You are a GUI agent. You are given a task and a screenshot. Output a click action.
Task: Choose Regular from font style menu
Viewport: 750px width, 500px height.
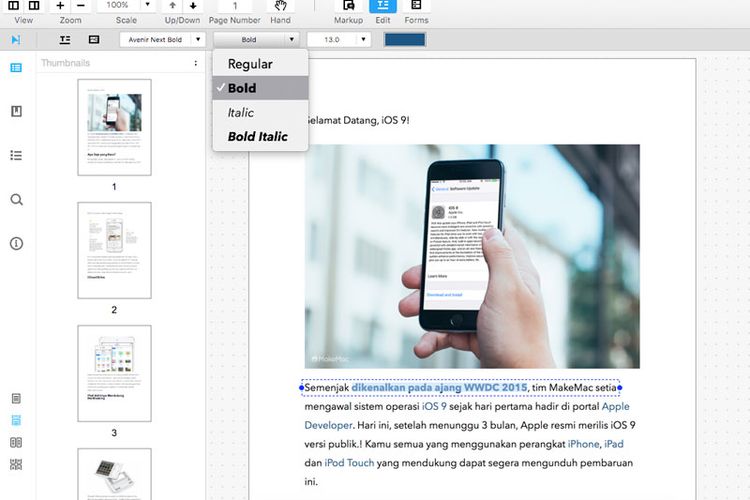[x=261, y=64]
